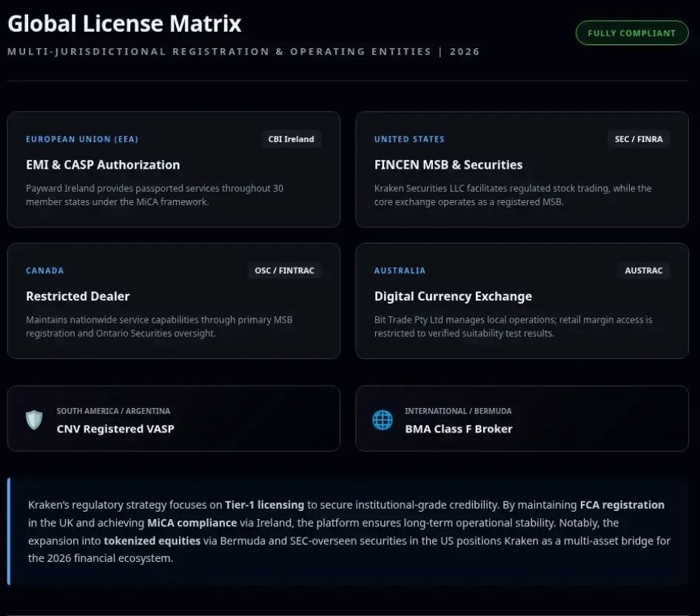
Task: Open the EMI & CASP Authorization card
Action: click(103, 164)
